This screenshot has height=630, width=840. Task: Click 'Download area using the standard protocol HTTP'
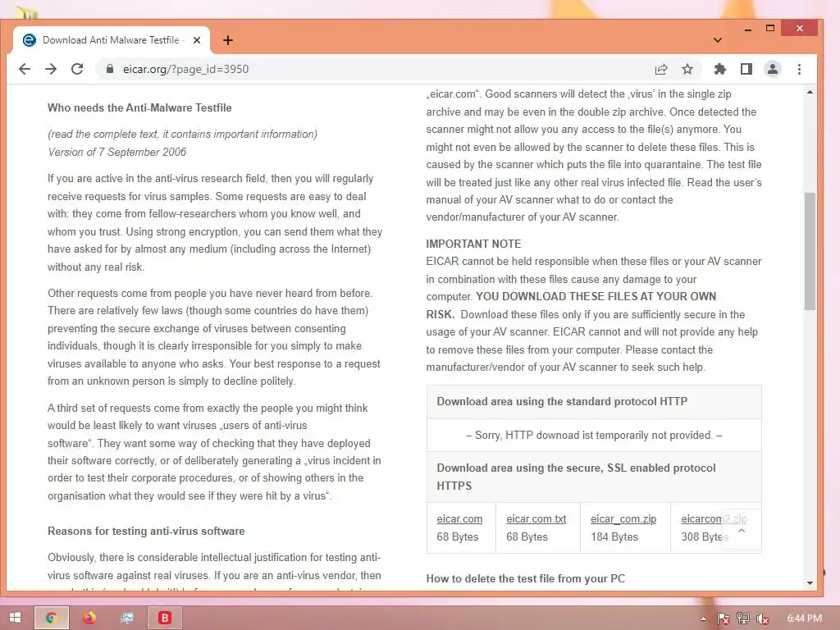click(x=562, y=401)
